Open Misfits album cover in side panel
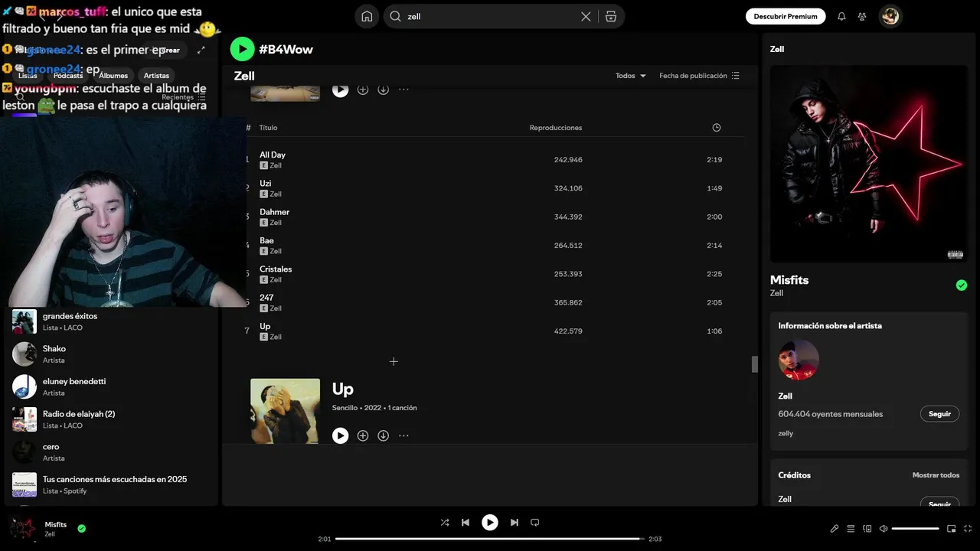 click(x=869, y=164)
